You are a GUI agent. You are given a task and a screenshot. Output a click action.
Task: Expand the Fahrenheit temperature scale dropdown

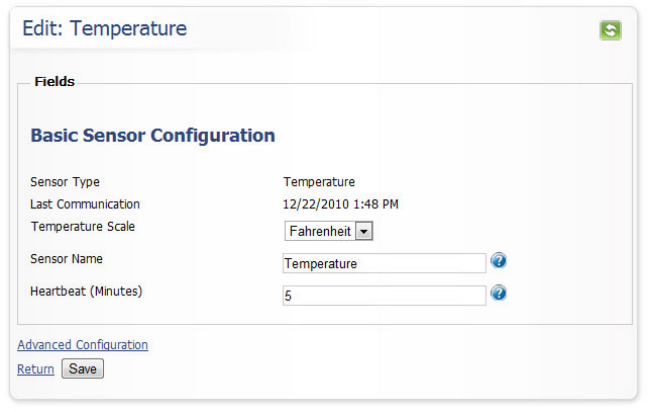pyautogui.click(x=329, y=231)
